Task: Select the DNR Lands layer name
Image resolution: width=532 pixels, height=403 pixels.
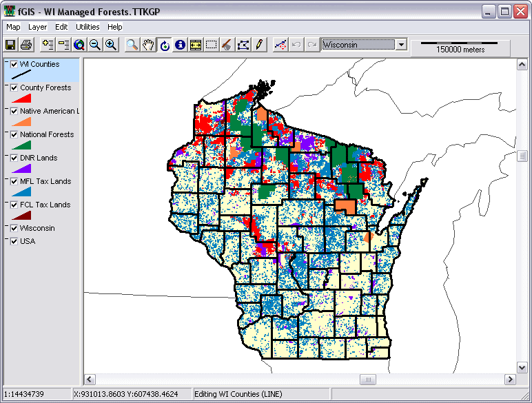Action: [x=39, y=158]
